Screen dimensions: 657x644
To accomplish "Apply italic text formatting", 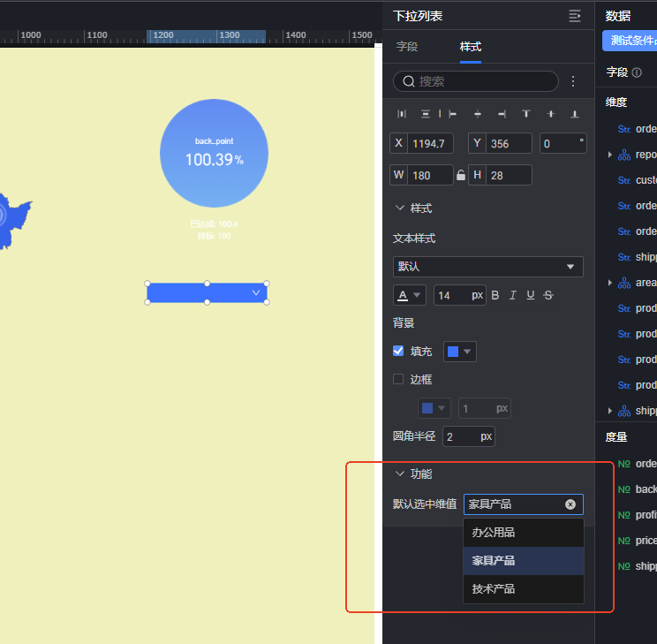I will (x=512, y=295).
